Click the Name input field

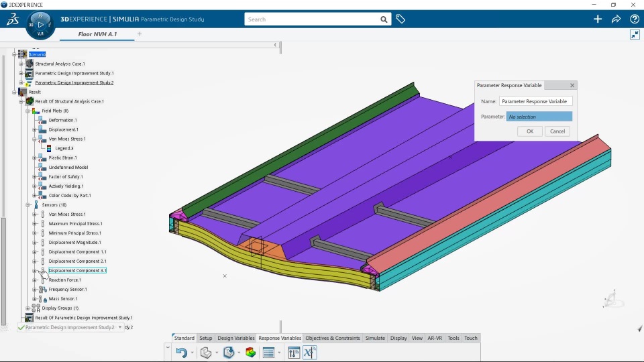coord(535,101)
